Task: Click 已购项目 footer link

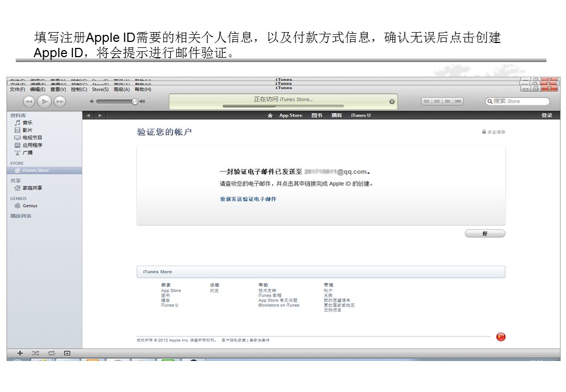Action: click(x=332, y=310)
